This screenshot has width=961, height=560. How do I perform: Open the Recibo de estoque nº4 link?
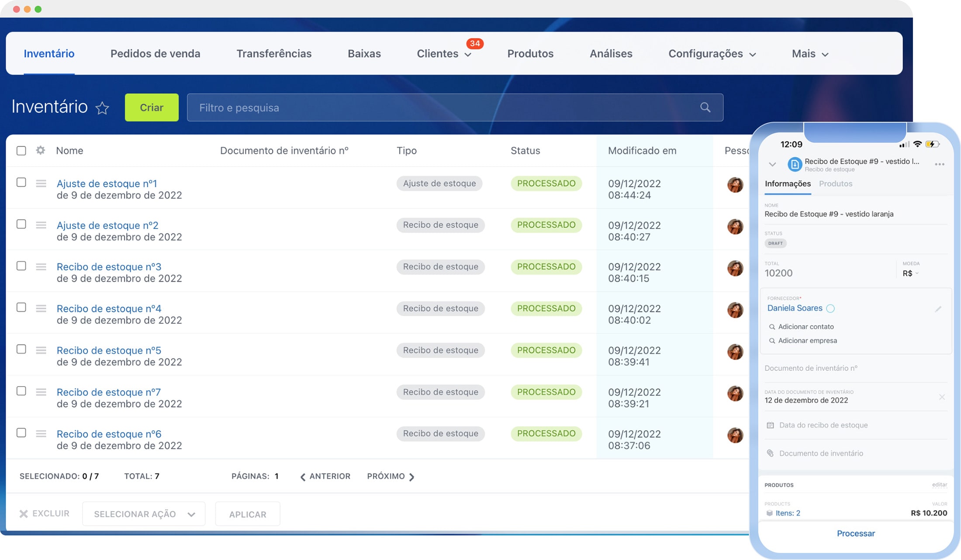point(109,308)
